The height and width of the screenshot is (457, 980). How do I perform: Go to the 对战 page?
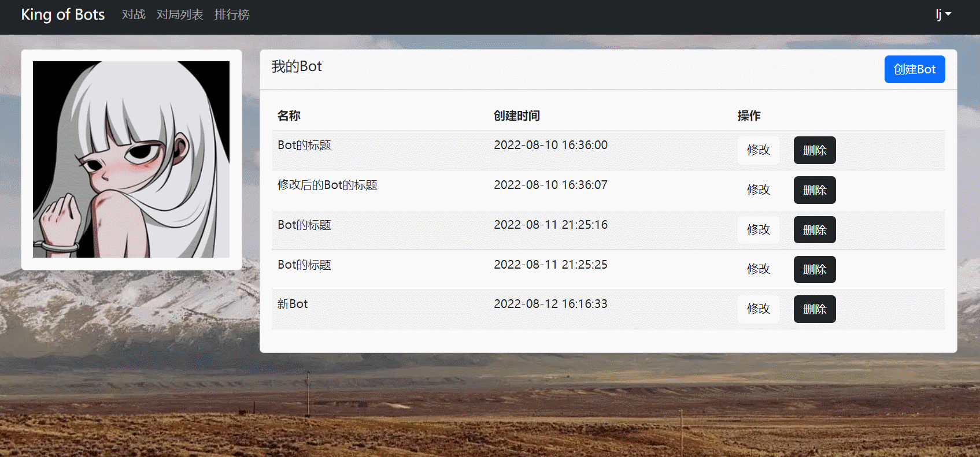(134, 14)
